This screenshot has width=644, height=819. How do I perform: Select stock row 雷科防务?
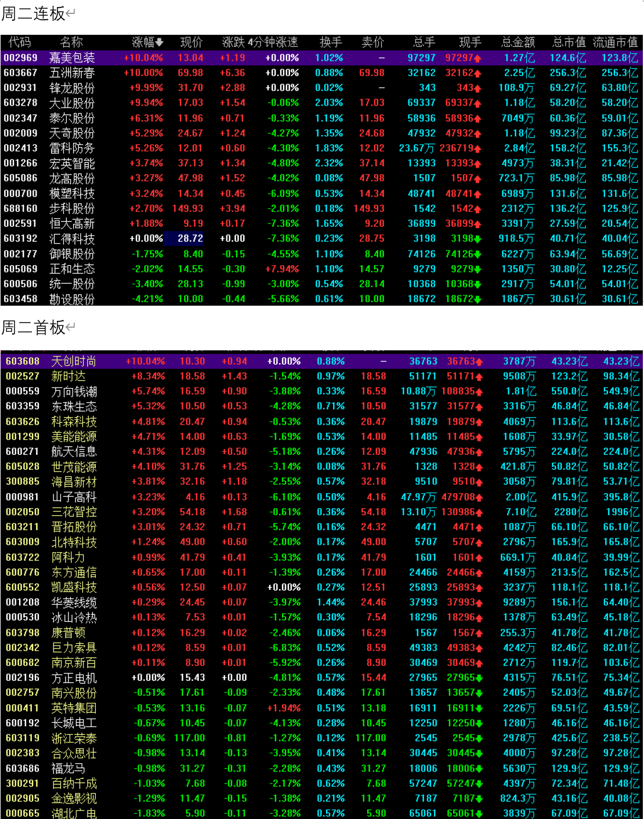pos(321,148)
